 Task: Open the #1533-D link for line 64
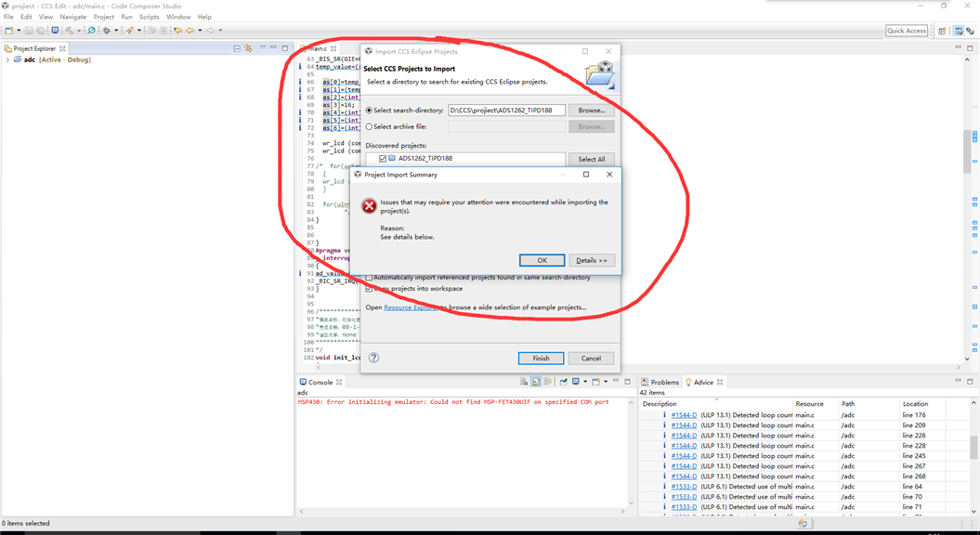tap(684, 487)
